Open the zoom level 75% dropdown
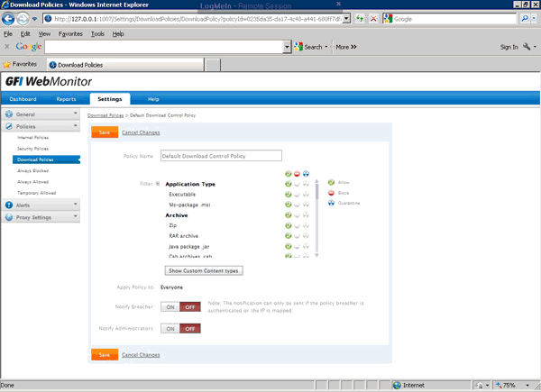The image size is (541, 392). click(527, 385)
